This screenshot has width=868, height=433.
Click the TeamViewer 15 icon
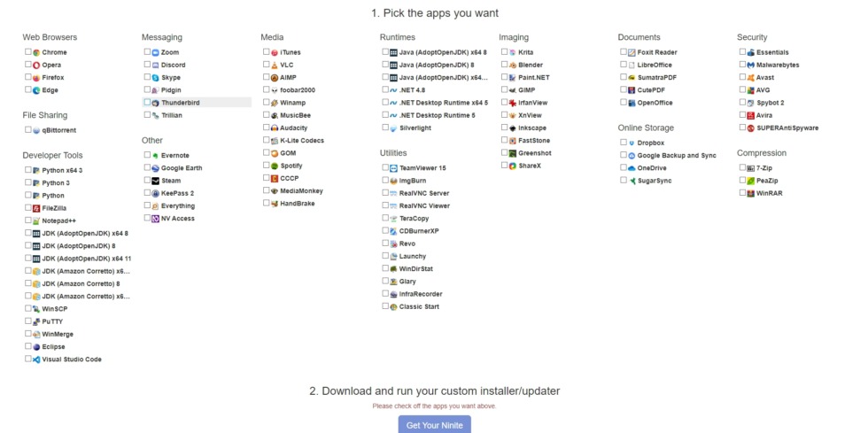click(393, 168)
